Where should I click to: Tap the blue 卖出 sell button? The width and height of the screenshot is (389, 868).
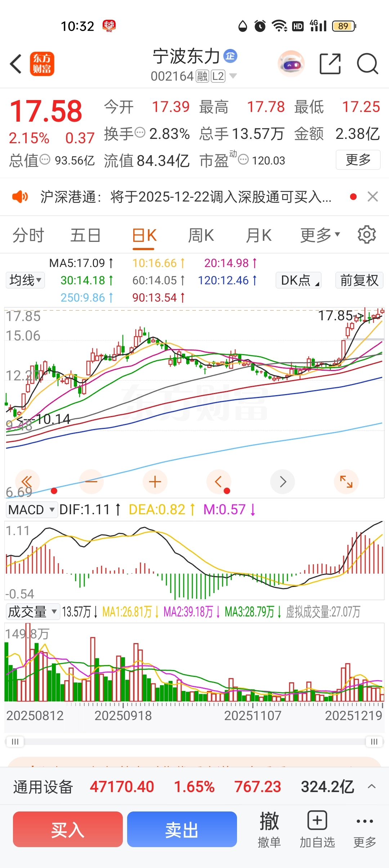click(x=182, y=829)
